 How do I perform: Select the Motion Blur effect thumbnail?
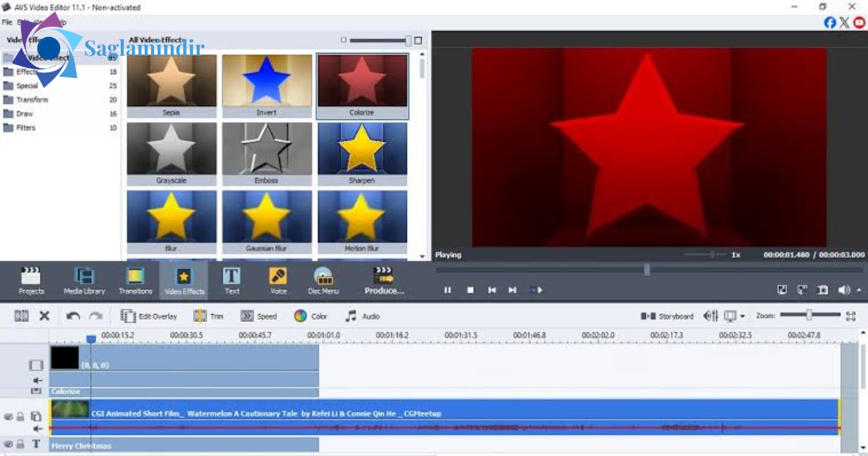coord(362,221)
